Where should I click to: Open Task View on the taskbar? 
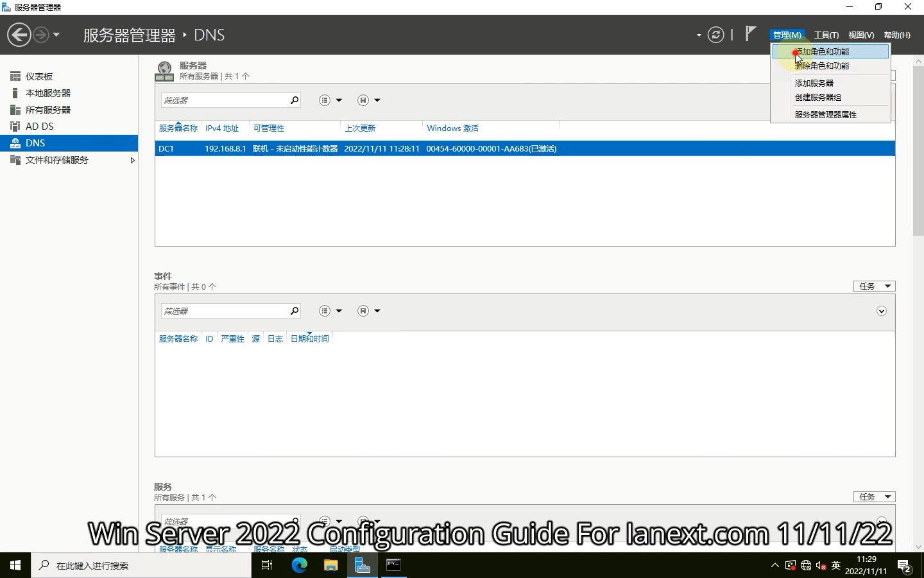tap(267, 565)
